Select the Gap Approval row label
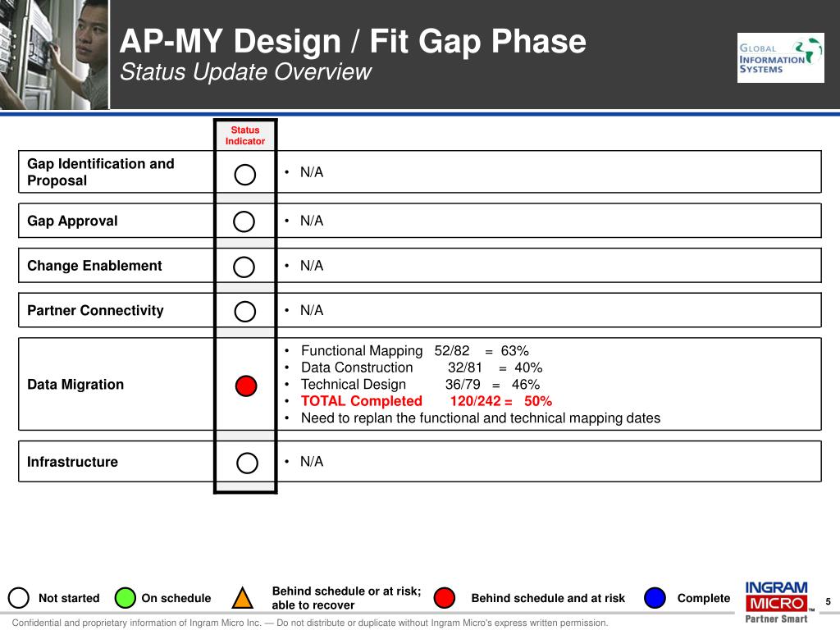Image resolution: width=840 pixels, height=630 pixels. [x=72, y=221]
